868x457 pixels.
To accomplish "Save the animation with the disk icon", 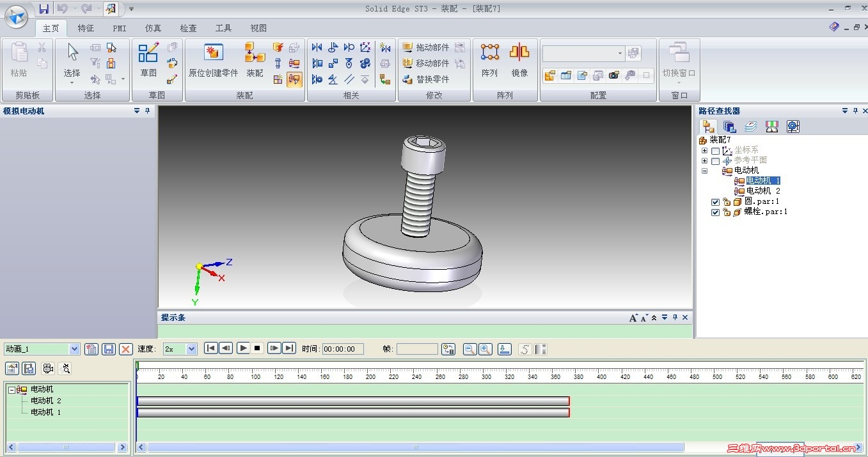I will (109, 349).
